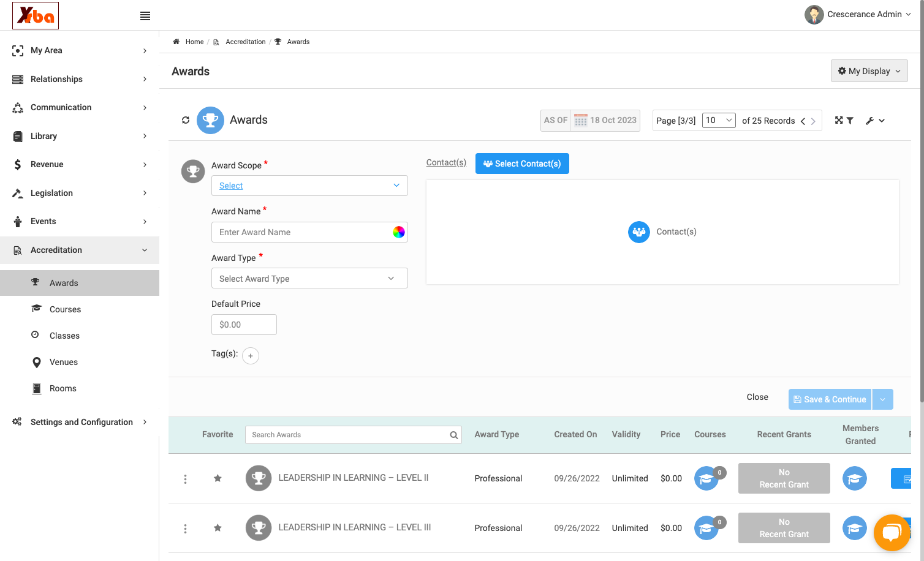Open row menu for LEADERSHIP LEVEL II
924x561 pixels.
(x=185, y=479)
